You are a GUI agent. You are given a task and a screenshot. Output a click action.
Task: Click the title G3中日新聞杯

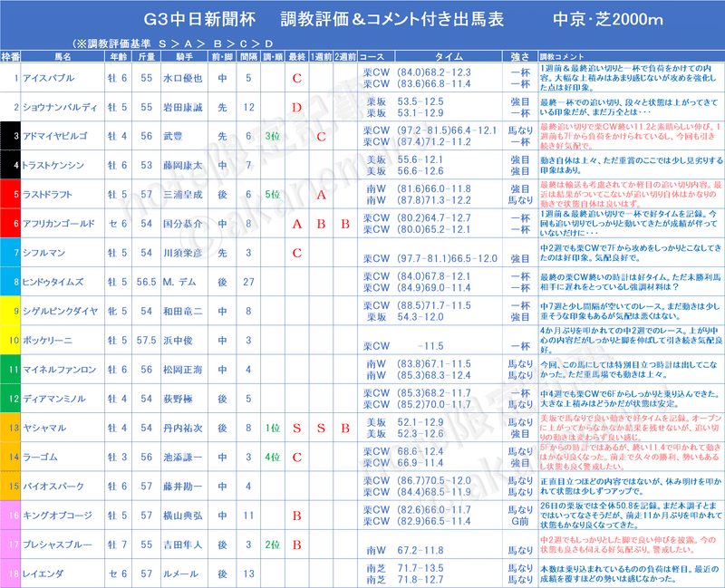(x=199, y=19)
